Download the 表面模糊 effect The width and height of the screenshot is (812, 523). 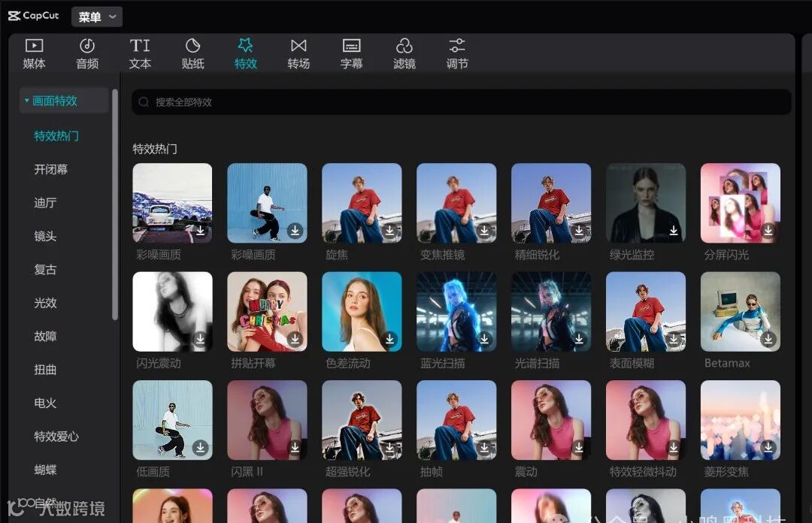(x=674, y=339)
